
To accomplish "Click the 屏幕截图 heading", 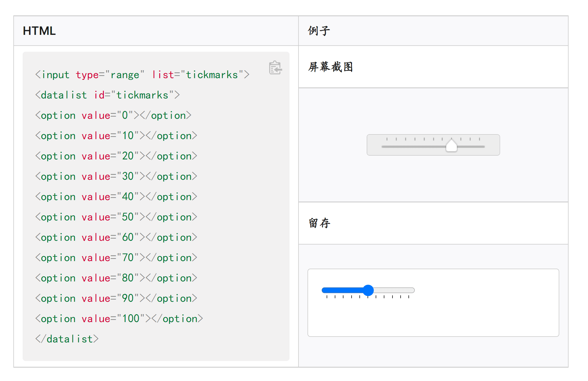I will coord(330,67).
